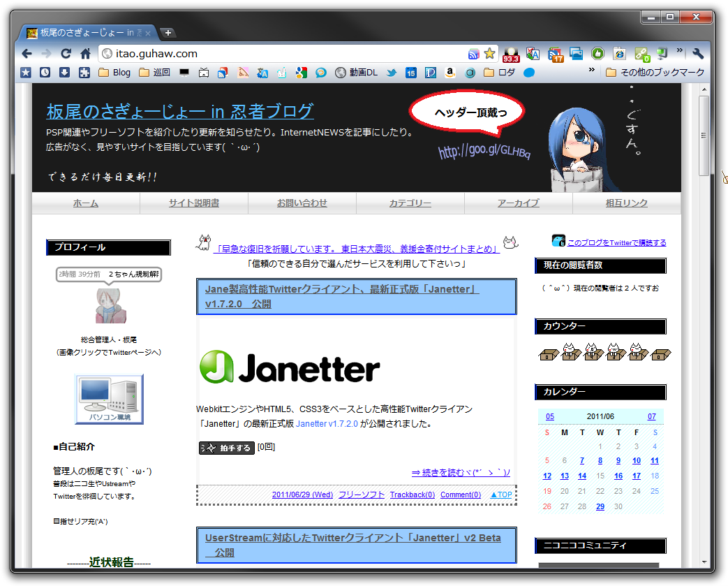The height and width of the screenshot is (586, 728).
Task: Jump to page top via ▲TOP
Action: [501, 495]
